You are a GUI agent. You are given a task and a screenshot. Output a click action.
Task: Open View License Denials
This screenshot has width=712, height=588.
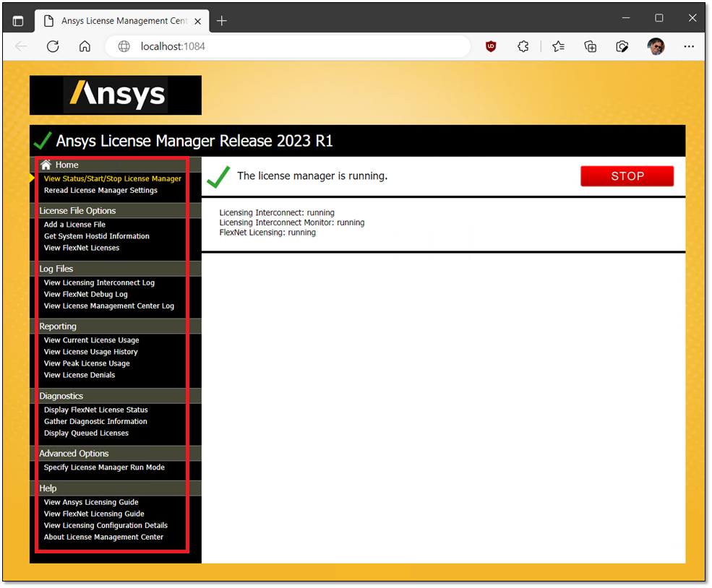(80, 375)
